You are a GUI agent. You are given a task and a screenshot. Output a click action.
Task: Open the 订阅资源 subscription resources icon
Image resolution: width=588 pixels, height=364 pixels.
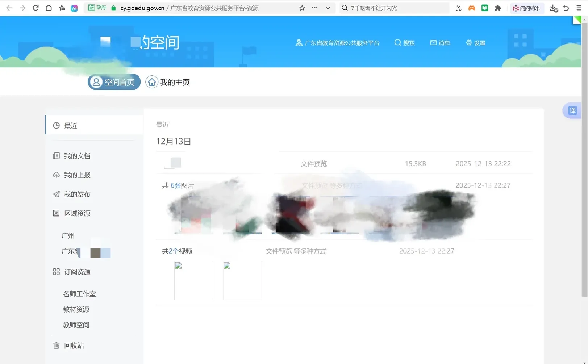tap(56, 271)
